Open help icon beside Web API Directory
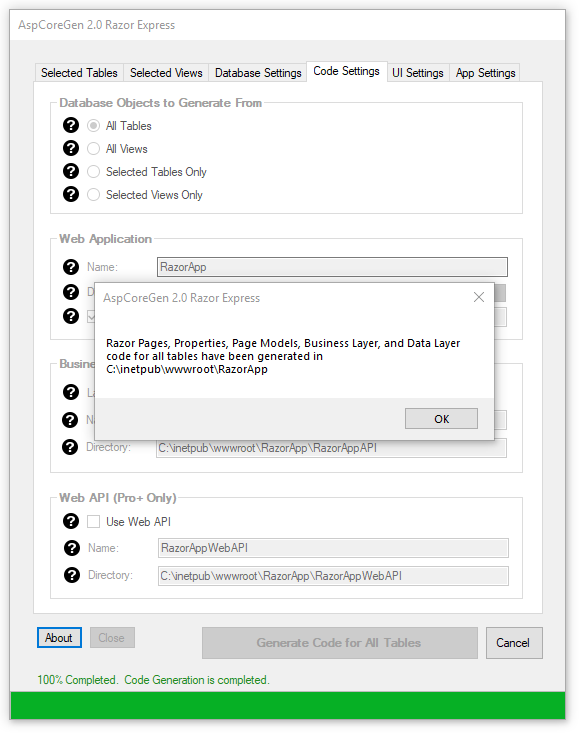Viewport: 579px width, 735px height. click(x=72, y=575)
